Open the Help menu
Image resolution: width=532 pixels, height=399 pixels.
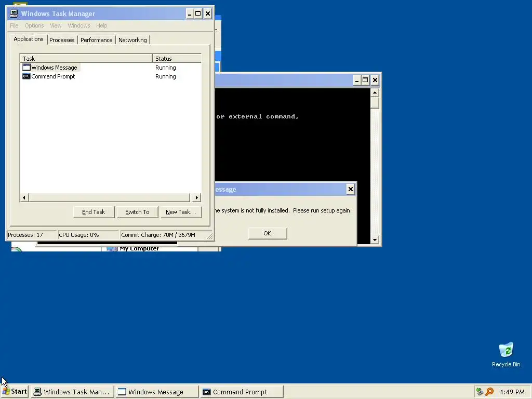(101, 25)
